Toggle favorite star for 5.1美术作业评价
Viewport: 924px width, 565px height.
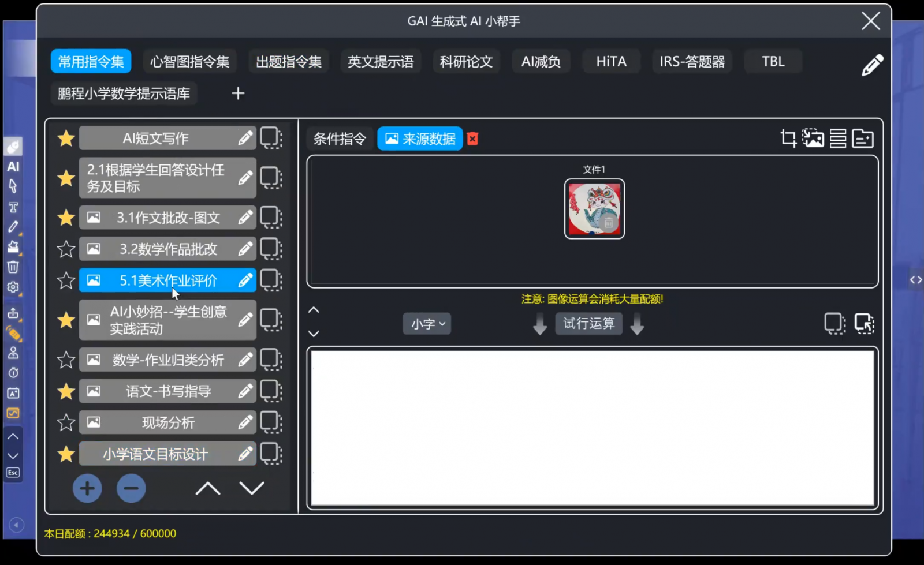click(66, 280)
